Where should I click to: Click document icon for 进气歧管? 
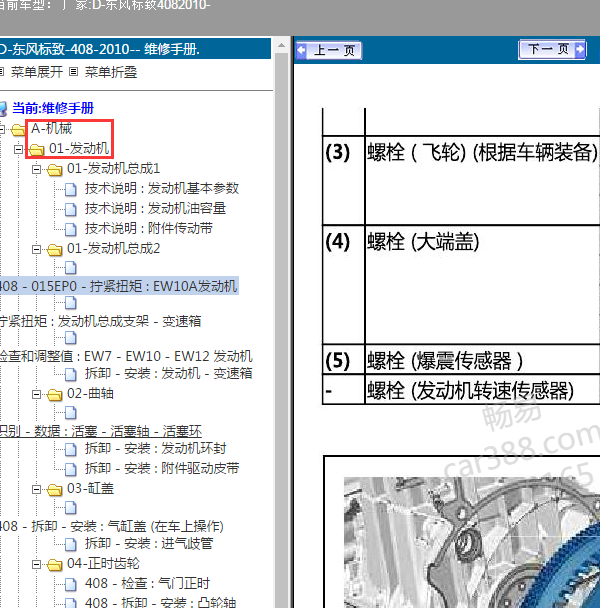(x=71, y=544)
